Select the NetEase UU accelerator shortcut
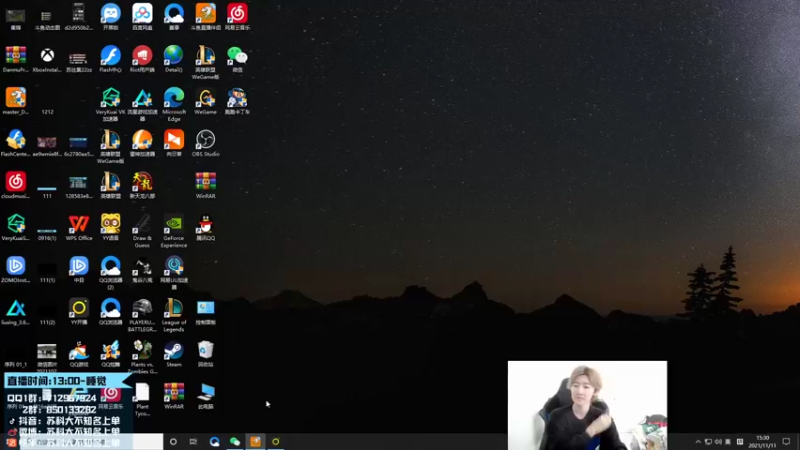 click(174, 273)
